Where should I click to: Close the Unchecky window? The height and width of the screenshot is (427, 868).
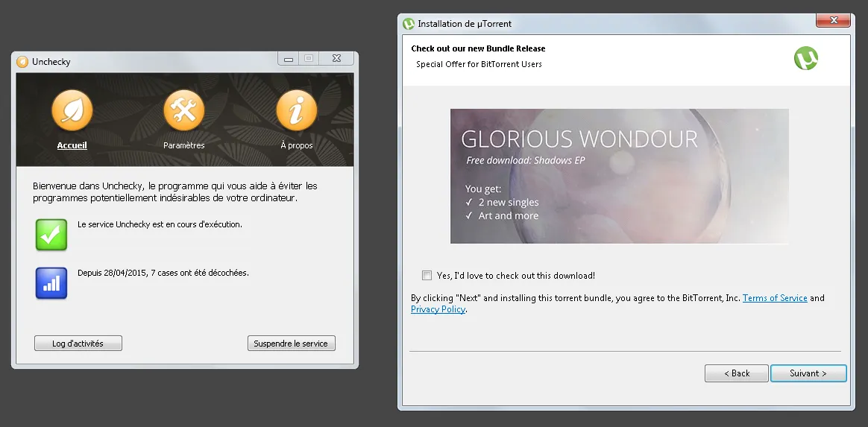[x=336, y=58]
